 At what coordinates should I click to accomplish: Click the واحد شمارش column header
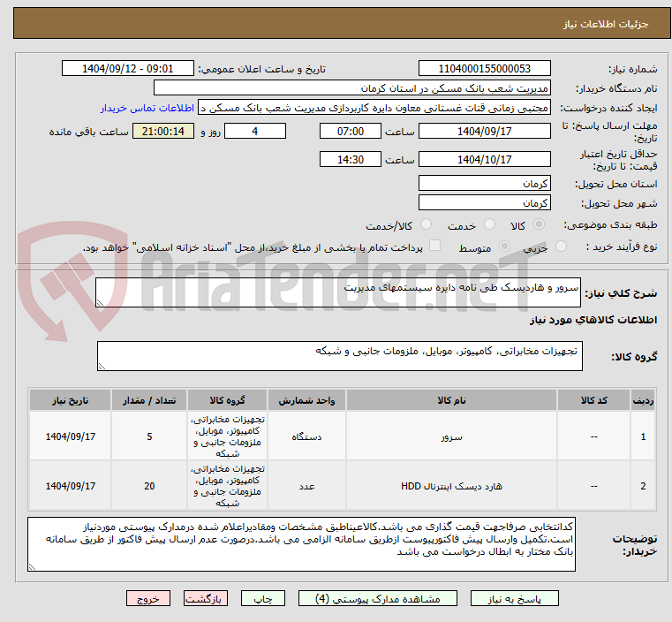click(x=306, y=400)
